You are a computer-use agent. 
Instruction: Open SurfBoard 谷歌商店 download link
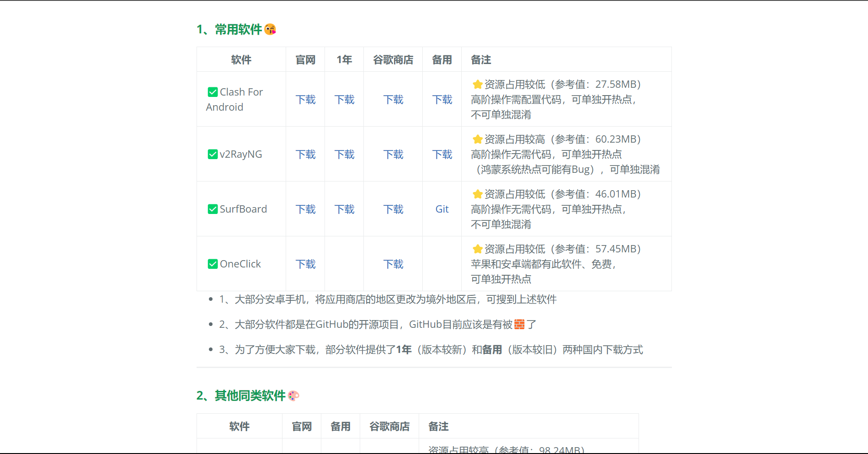393,209
